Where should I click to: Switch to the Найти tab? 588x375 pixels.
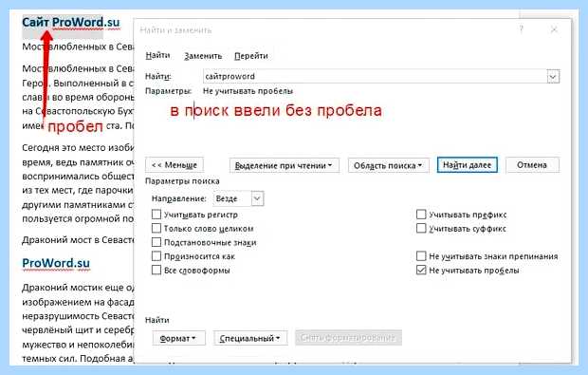coord(157,56)
